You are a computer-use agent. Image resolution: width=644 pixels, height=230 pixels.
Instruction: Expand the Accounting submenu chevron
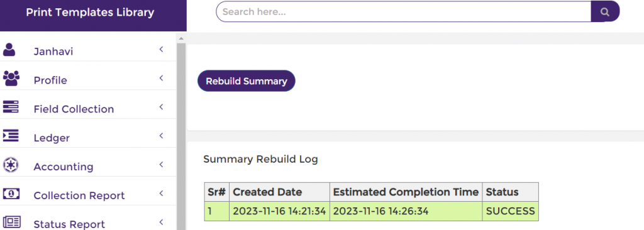pos(162,164)
